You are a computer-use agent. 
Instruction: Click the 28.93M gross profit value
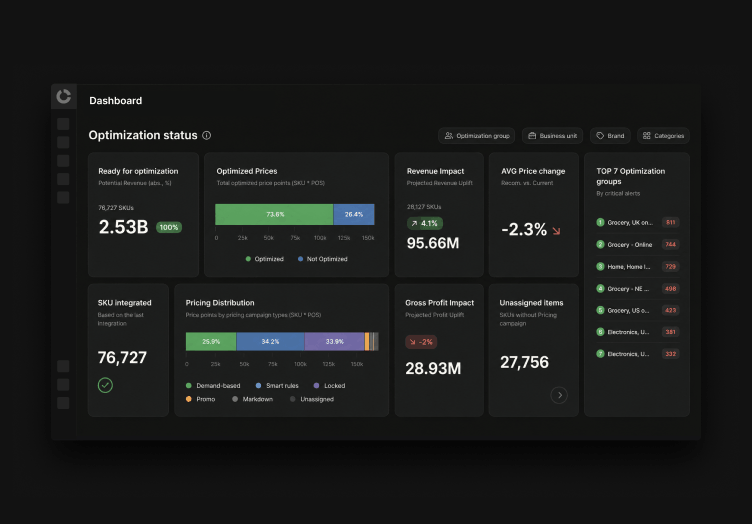[433, 368]
